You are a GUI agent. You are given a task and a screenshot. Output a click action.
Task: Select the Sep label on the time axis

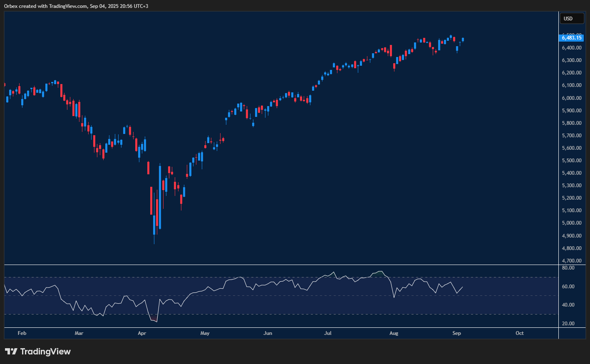point(456,333)
